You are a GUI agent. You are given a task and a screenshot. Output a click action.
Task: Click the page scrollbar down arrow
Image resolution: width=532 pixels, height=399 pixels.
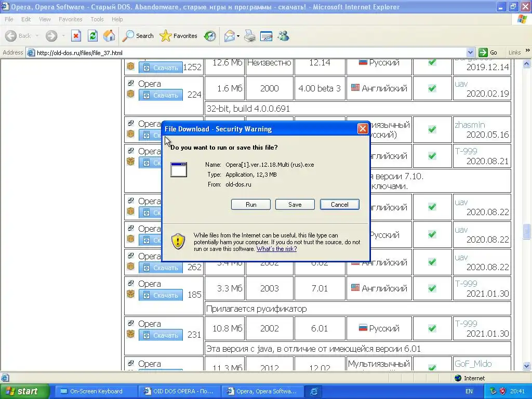527,366
